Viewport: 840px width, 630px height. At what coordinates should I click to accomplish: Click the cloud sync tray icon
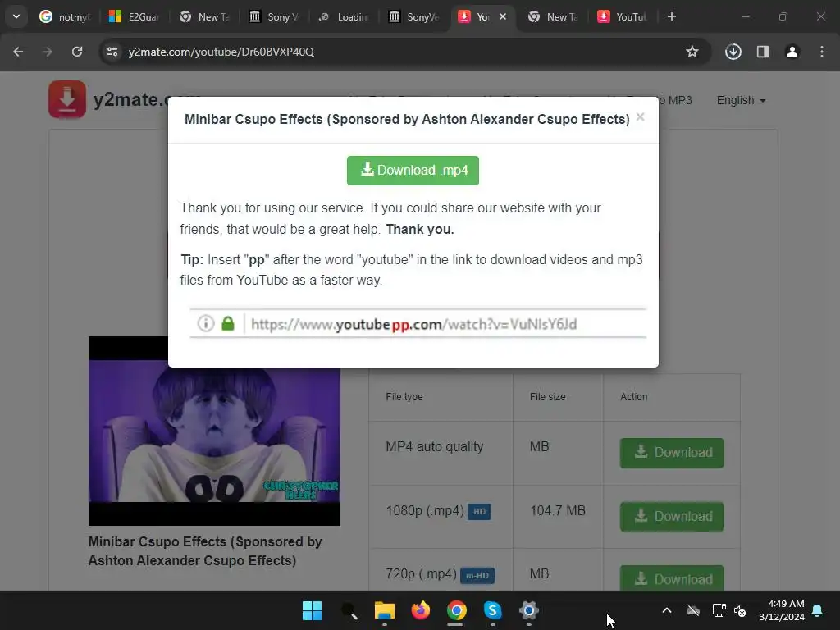tap(693, 610)
